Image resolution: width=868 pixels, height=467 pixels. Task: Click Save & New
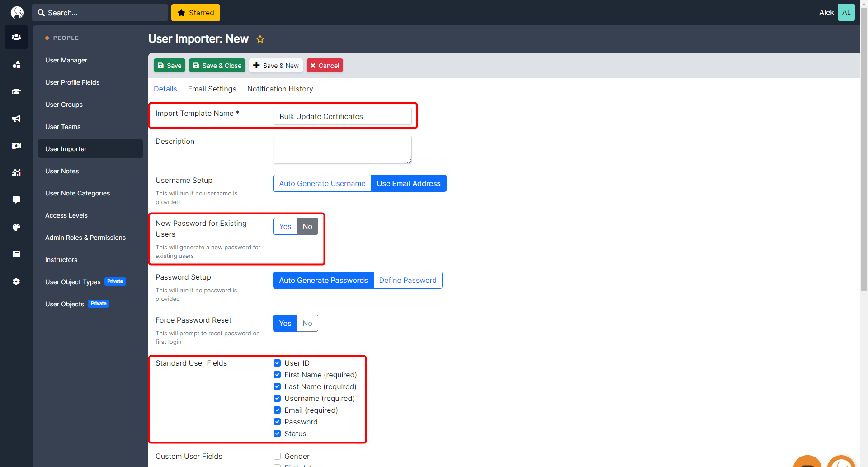pos(276,66)
